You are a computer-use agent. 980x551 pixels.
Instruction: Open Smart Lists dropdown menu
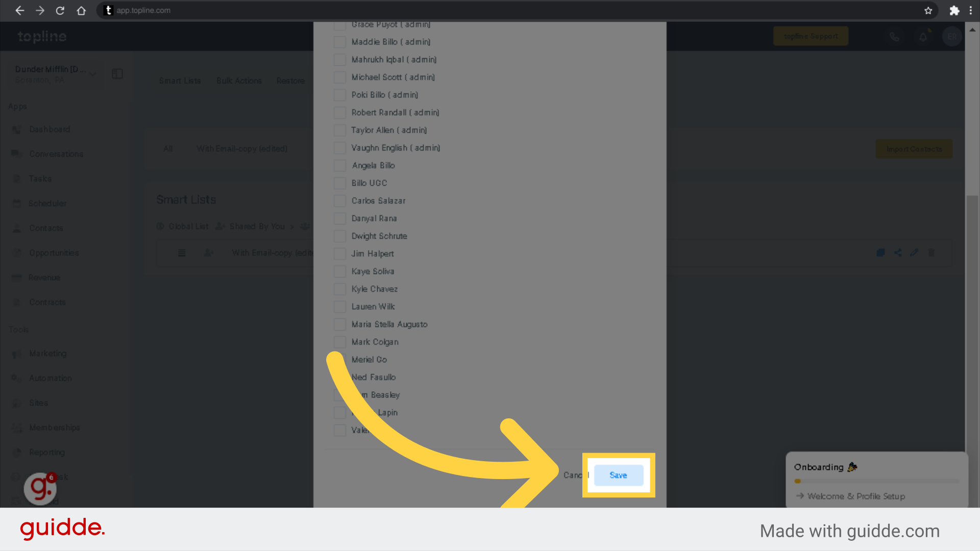tap(180, 80)
